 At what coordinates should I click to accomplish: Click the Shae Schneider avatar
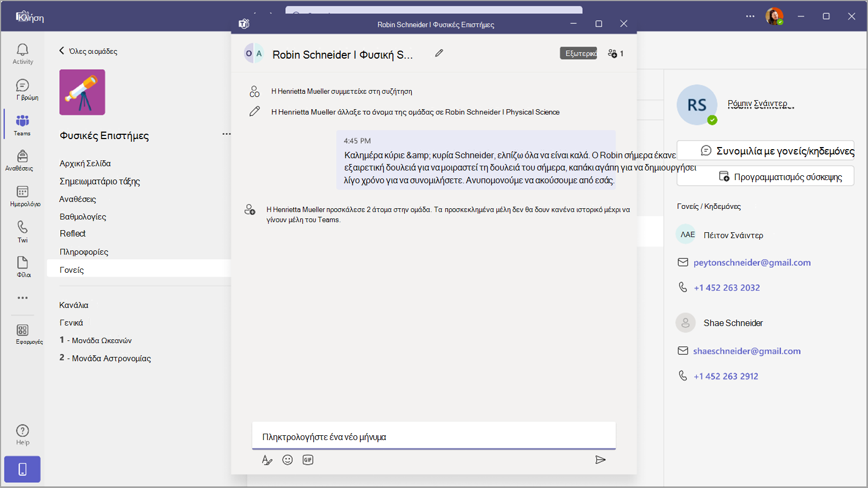(686, 323)
